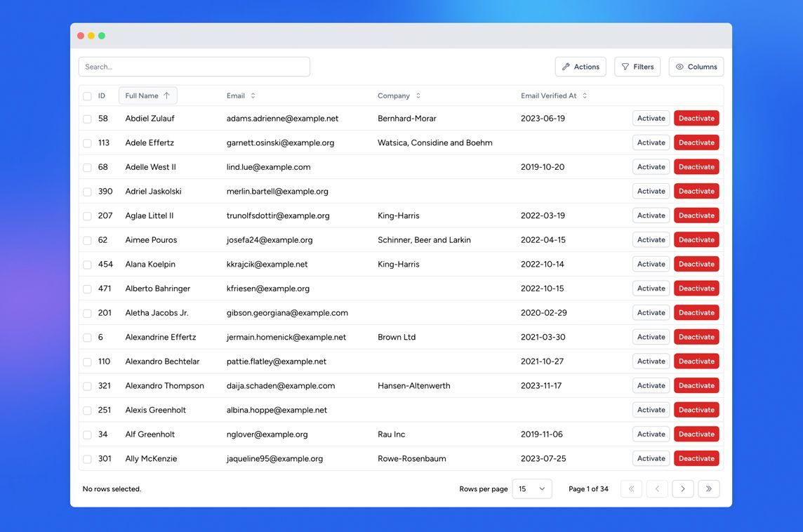Viewport: 803px width, 532px height.
Task: Click company Schinner, Beer and Larkin
Action: (424, 239)
